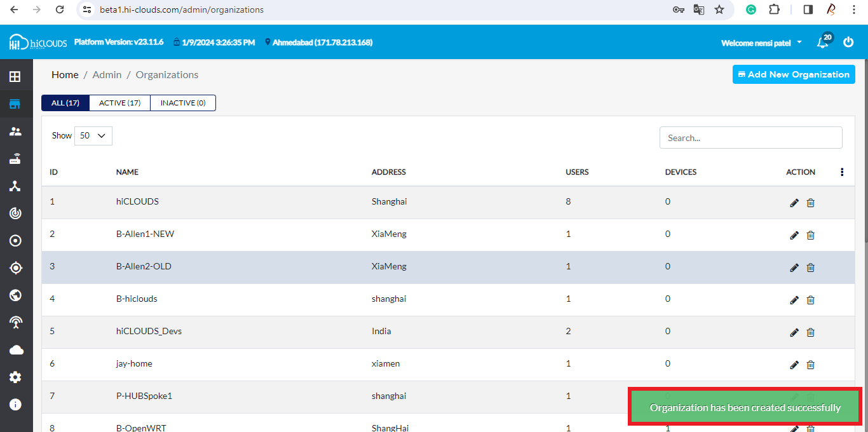Click the browser address bar URL

pos(182,10)
